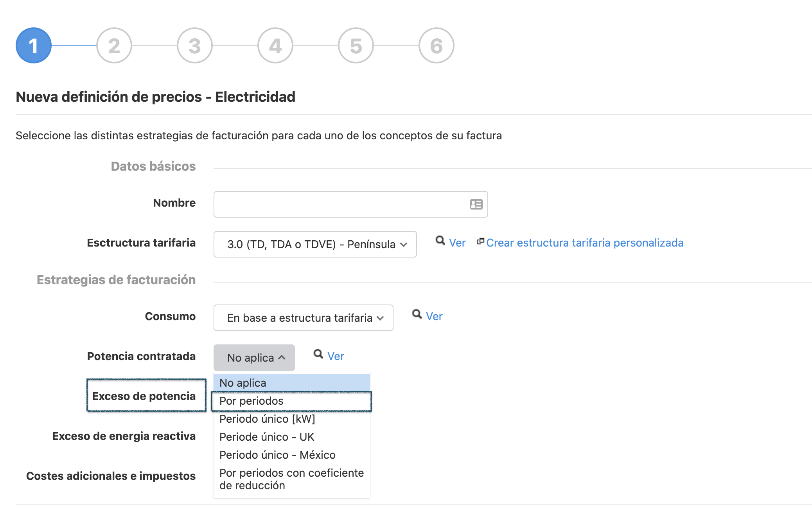The image size is (812, 508).
Task: Open step 5 of the wizard
Action: (356, 45)
